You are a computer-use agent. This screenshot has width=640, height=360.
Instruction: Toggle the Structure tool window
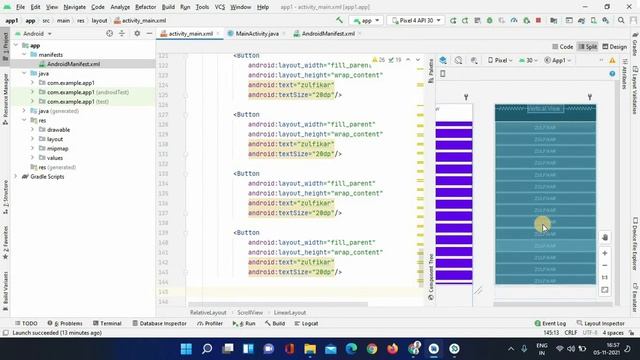[x=5, y=198]
